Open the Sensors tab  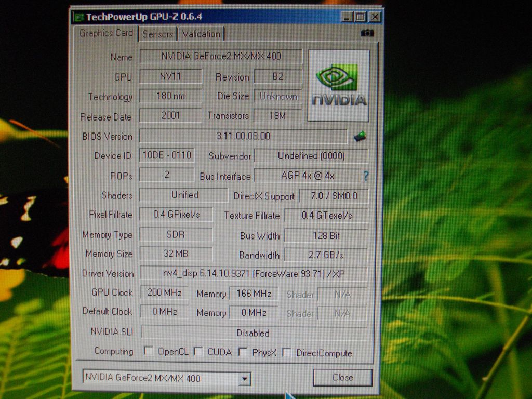[157, 34]
